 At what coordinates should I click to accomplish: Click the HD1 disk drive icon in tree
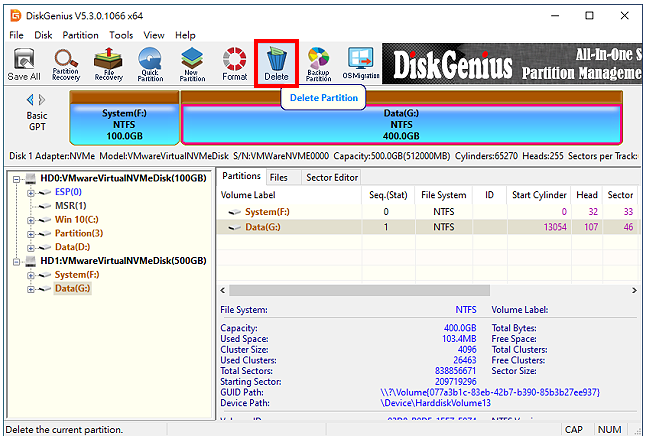[x=30, y=261]
